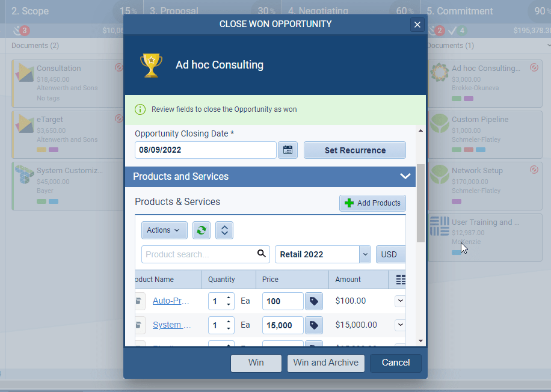Click the Add Products button
551x392 pixels.
372,203
